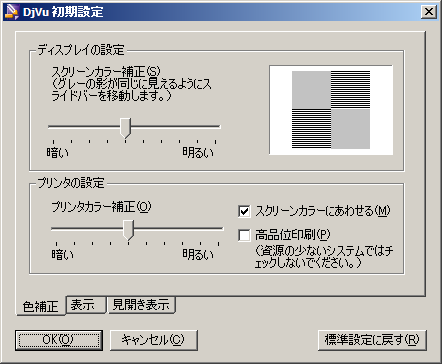Click 暗い label under screen color slider
Viewport: 442px width, 364px height.
57,153
